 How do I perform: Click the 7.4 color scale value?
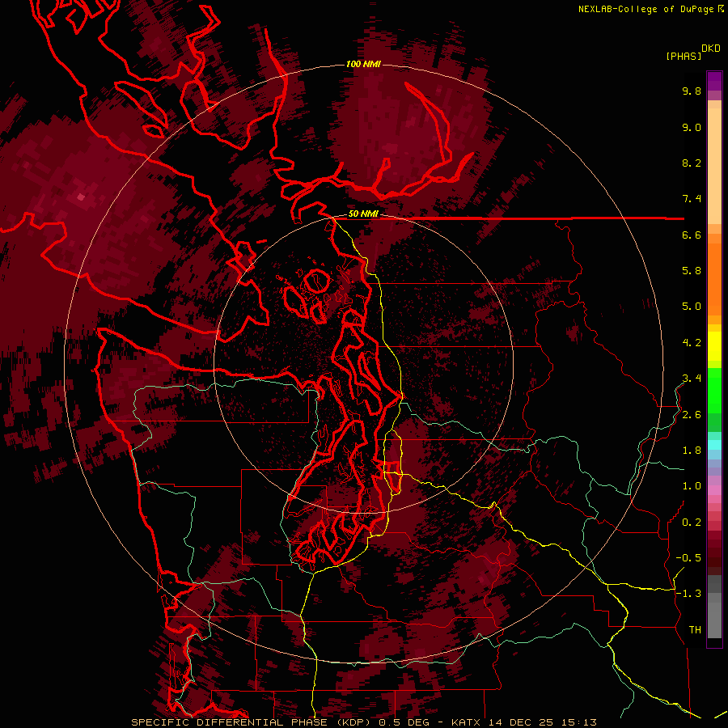click(692, 199)
